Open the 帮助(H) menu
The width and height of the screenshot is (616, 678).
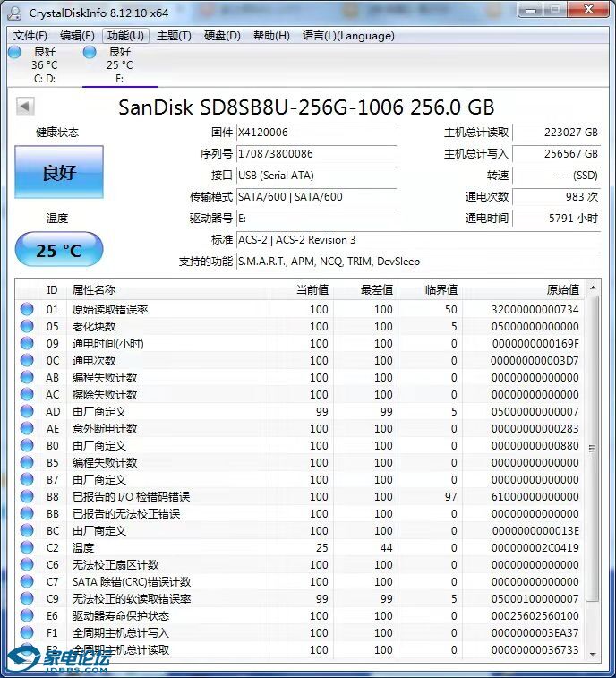pos(271,36)
